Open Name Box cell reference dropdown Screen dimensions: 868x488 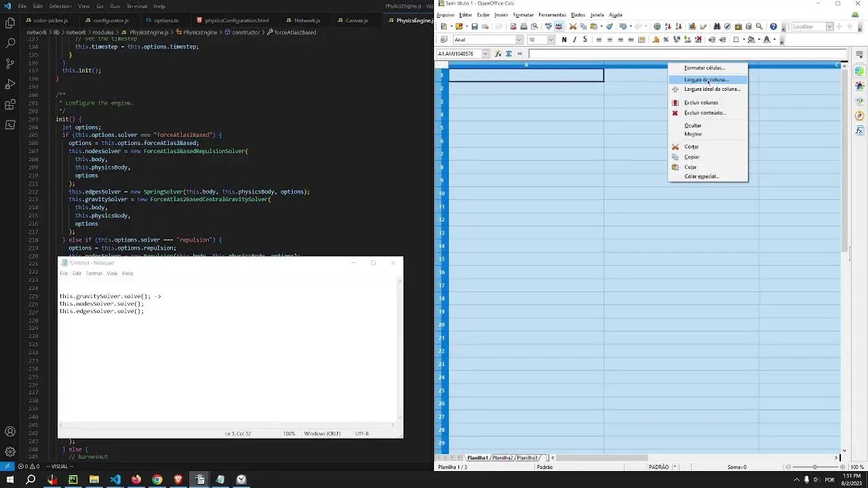[x=485, y=54]
